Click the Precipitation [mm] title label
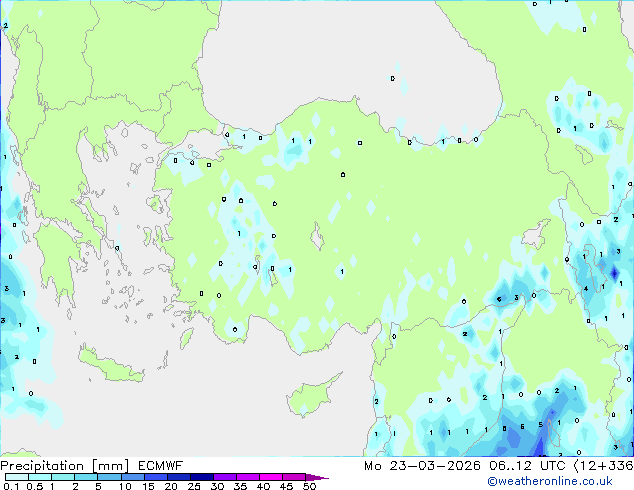Screen dimensions: 634x490 click(65, 466)
